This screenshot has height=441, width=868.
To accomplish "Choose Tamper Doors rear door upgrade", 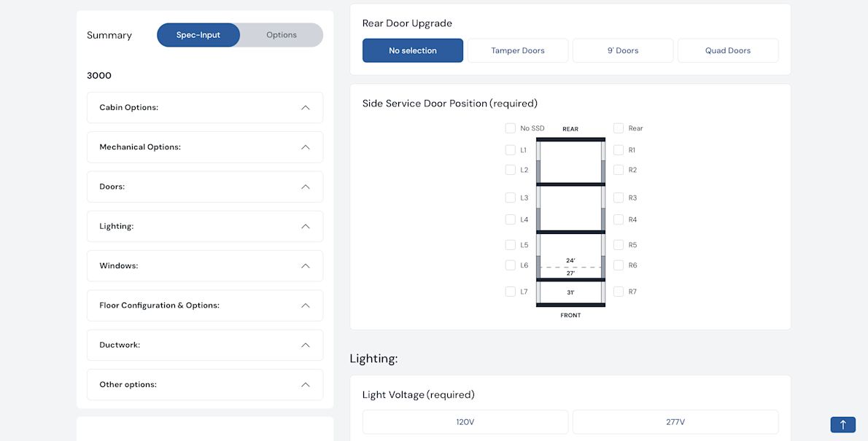I will [x=518, y=51].
